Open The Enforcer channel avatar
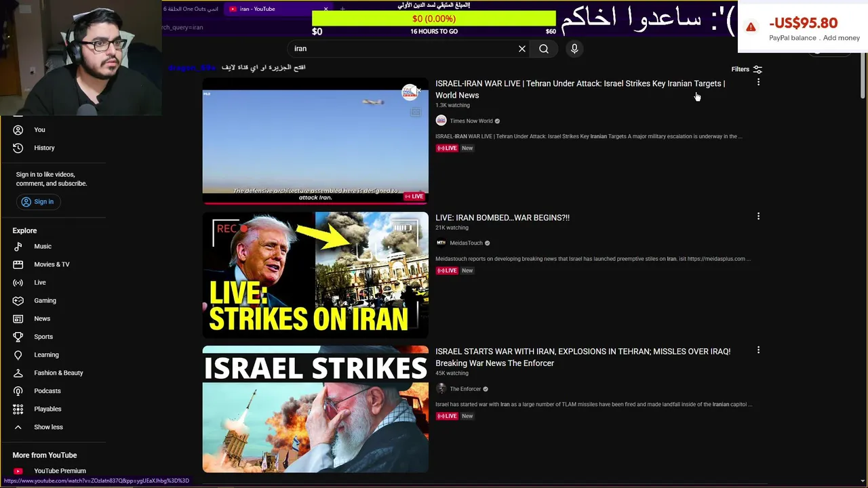868x488 pixels. 441,389
